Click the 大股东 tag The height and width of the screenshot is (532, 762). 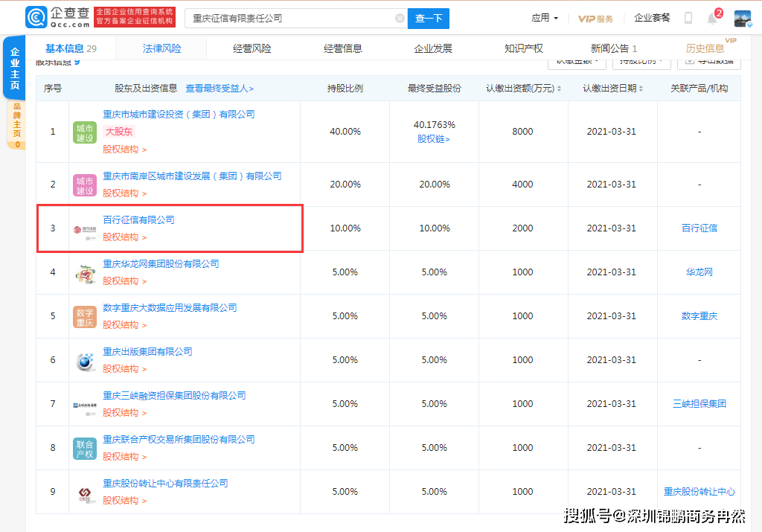(119, 132)
